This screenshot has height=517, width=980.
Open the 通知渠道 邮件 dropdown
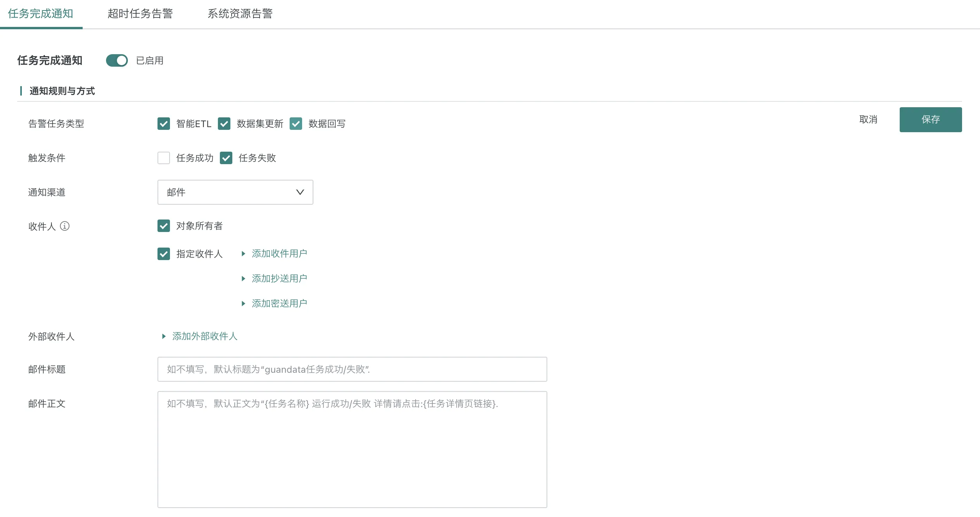tap(235, 192)
